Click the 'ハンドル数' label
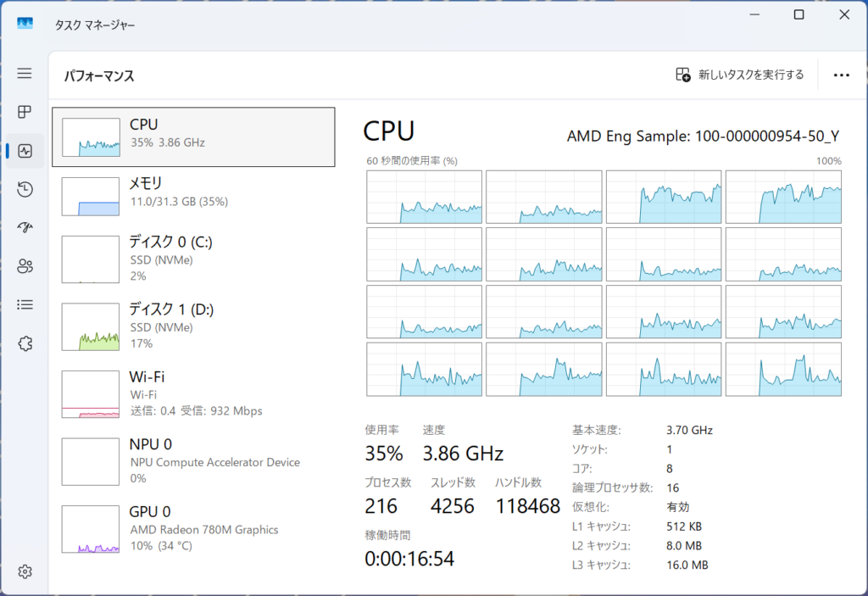 pos(518,482)
